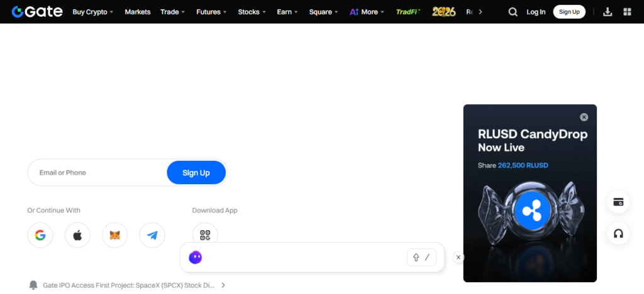Close the AI assistant chat bar
This screenshot has height=294, width=644.
(458, 258)
